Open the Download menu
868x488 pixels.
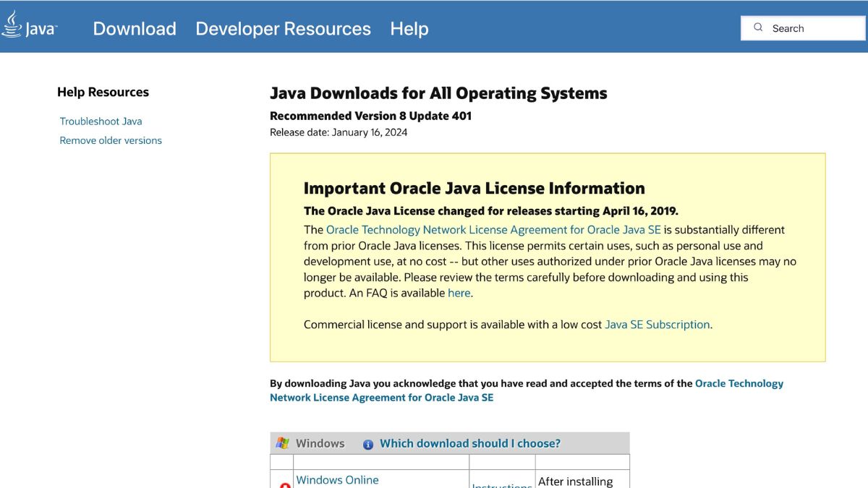click(134, 28)
